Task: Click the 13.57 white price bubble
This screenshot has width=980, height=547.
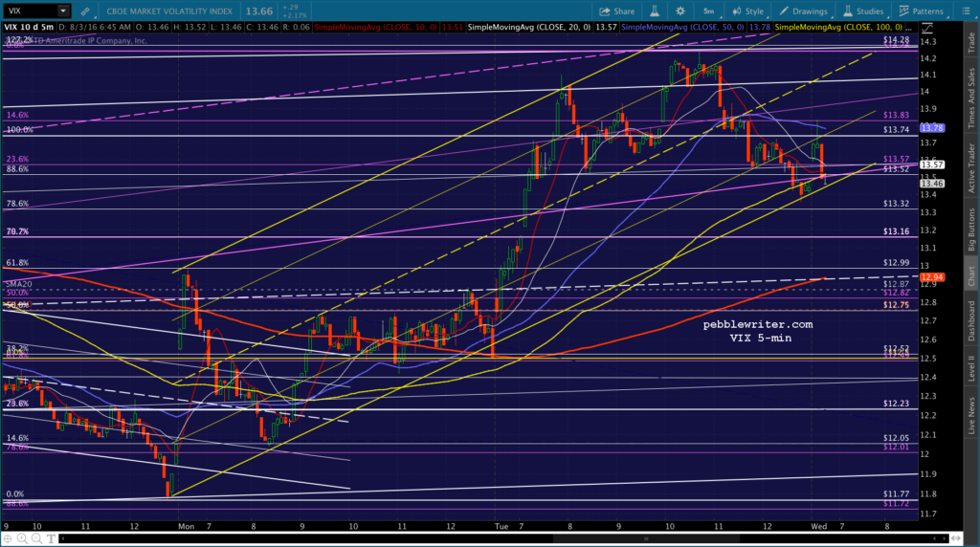Action: (932, 164)
